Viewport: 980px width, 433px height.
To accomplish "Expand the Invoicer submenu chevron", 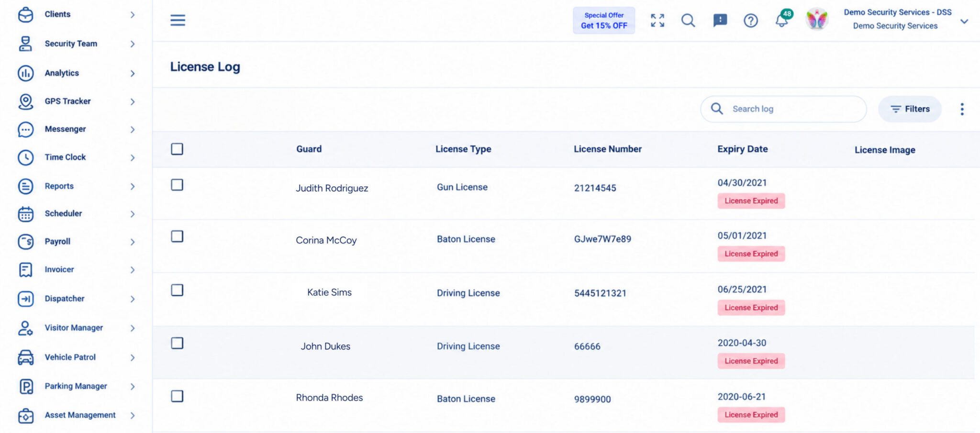I will (133, 270).
